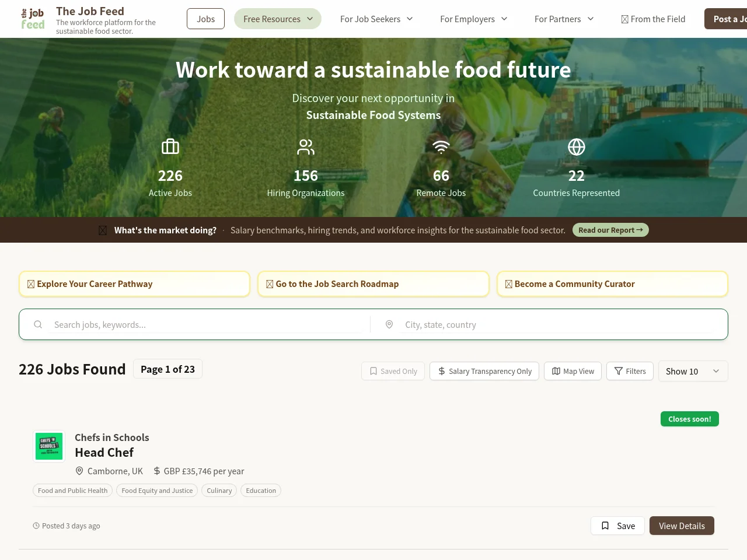Click the globe icon above Countries Represented
This screenshot has height=560, width=747.
point(577,146)
